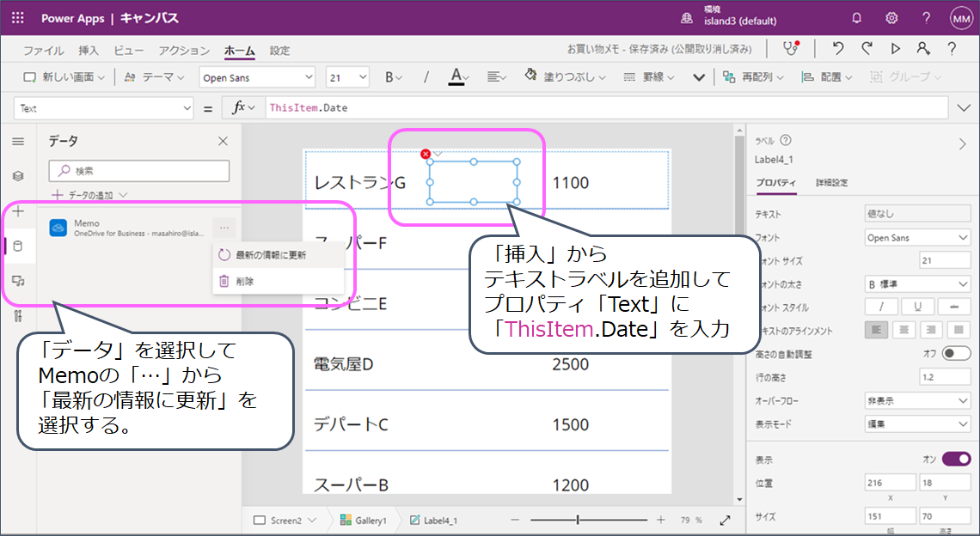Open the 配置 align button

(828, 76)
